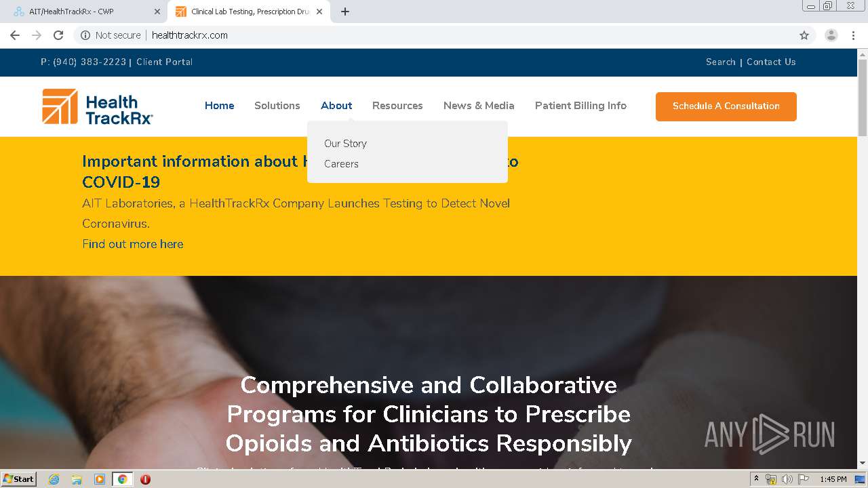Click the browser forward arrow
868x488 pixels.
[37, 35]
